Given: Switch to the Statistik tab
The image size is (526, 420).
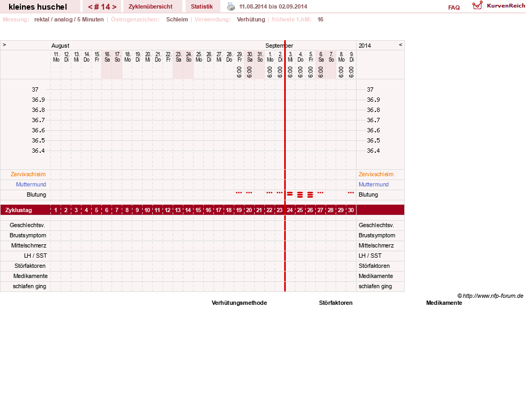Looking at the screenshot, I should [202, 6].
